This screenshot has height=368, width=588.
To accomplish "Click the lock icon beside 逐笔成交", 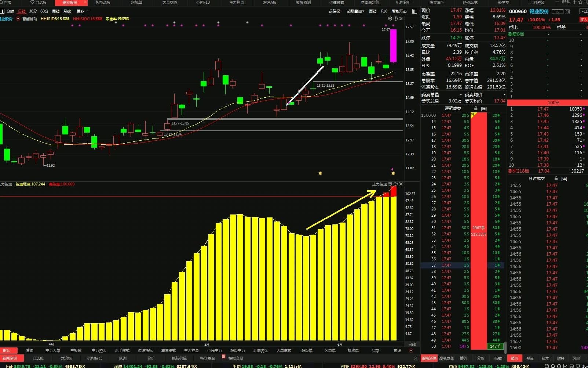I will click(x=476, y=108).
